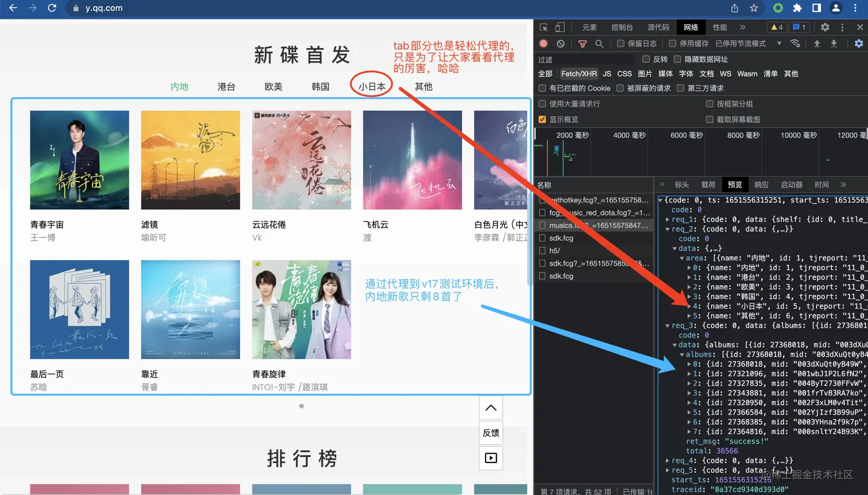
Task: Switch to the 源代码 tab
Action: pyautogui.click(x=658, y=27)
